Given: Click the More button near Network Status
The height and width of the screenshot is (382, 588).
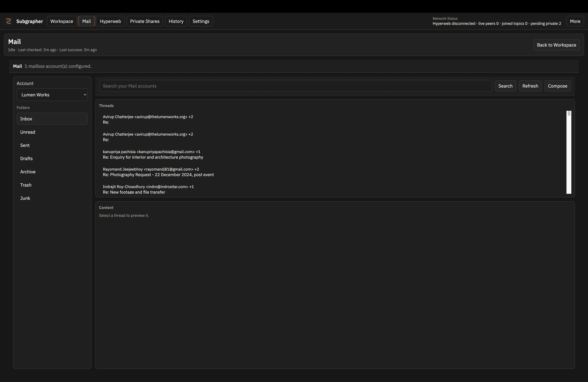Looking at the screenshot, I should (575, 21).
